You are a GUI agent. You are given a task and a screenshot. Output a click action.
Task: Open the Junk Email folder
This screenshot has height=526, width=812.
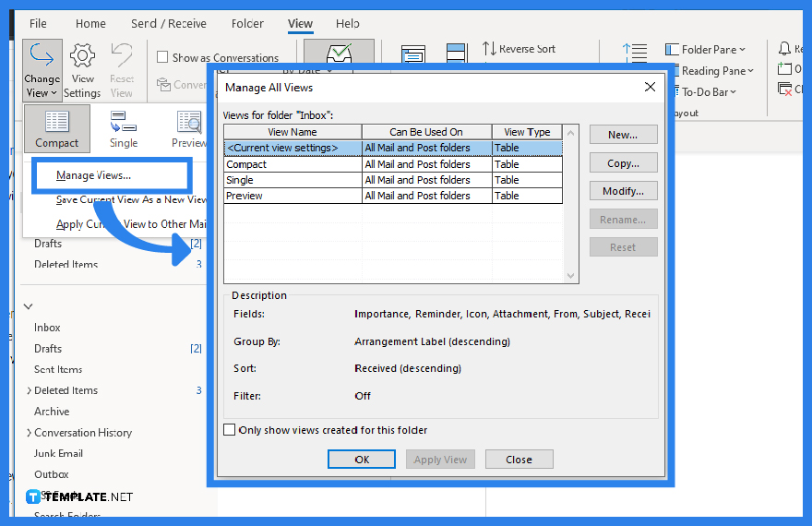tap(58, 453)
